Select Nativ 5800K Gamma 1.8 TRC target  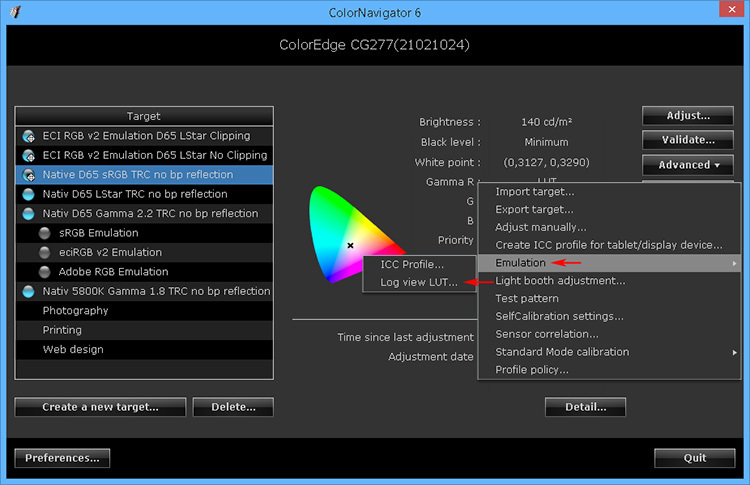(144, 291)
